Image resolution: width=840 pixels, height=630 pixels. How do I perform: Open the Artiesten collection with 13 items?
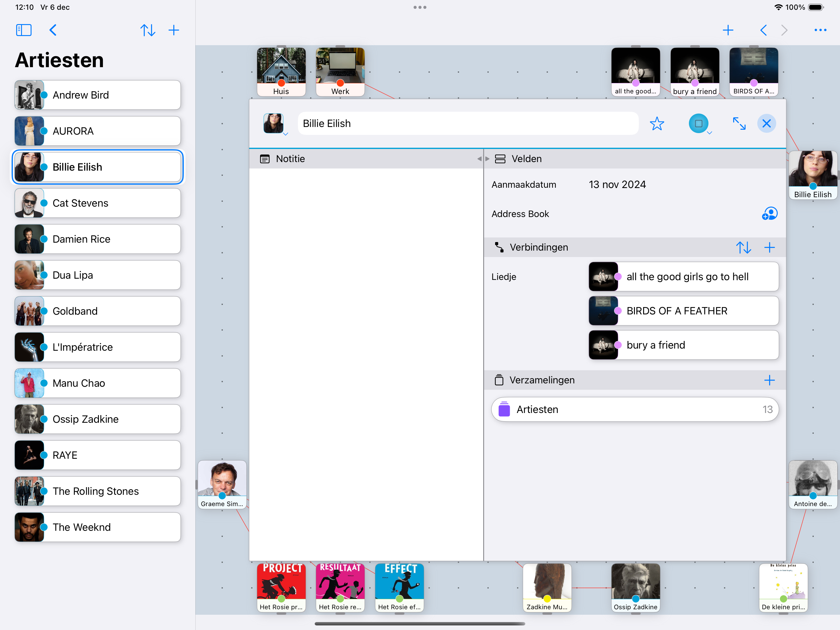click(635, 409)
